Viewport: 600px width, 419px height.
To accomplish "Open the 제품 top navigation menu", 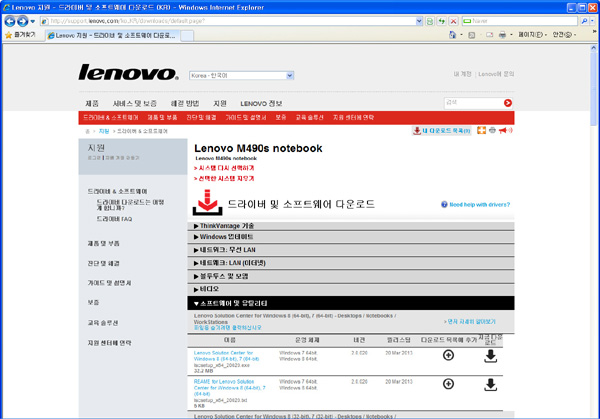I will click(92, 103).
